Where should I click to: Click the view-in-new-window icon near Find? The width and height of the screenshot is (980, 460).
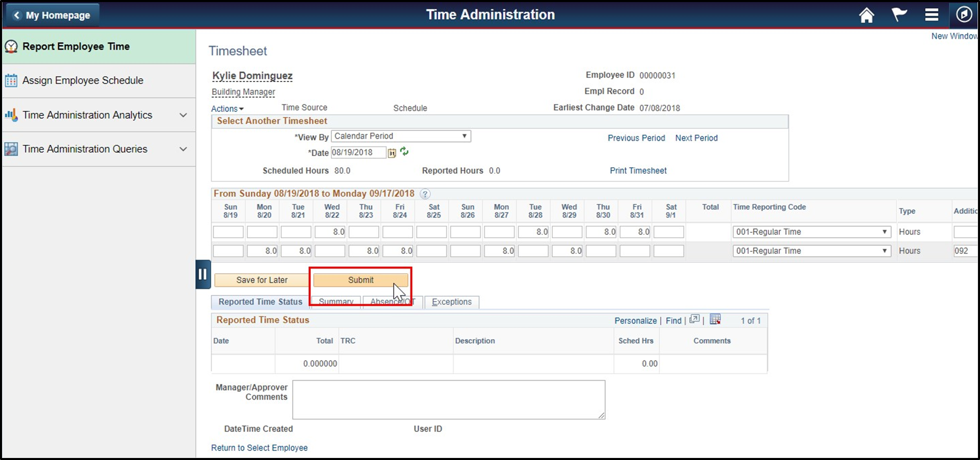point(695,319)
